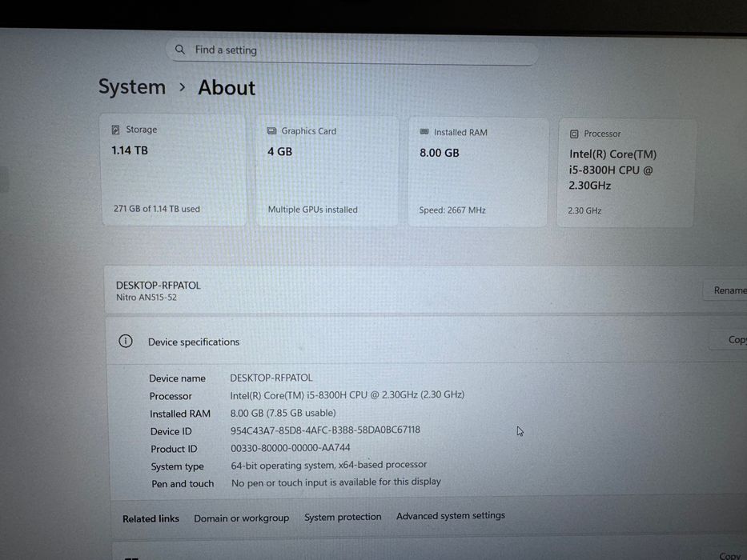This screenshot has width=747, height=560.
Task: Select the Device ID value 954C43A7
Action: pyautogui.click(x=325, y=430)
